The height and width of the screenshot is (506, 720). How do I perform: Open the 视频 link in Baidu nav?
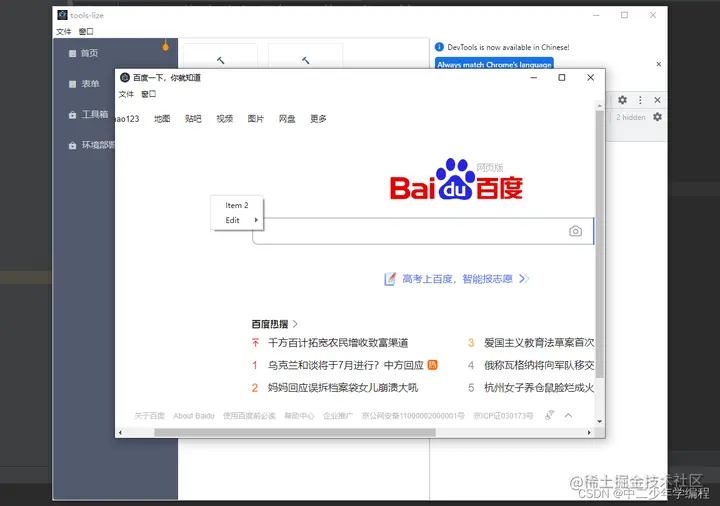click(224, 119)
